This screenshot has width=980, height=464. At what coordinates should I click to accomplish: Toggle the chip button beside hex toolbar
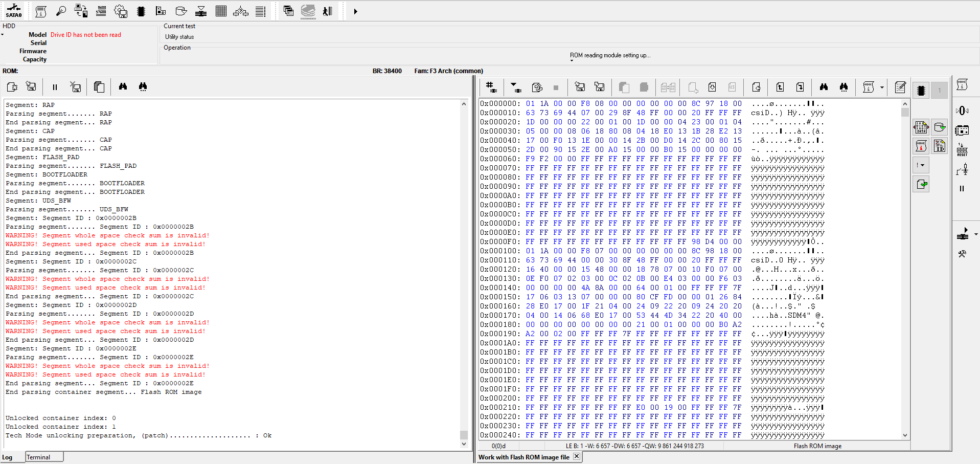(x=921, y=91)
